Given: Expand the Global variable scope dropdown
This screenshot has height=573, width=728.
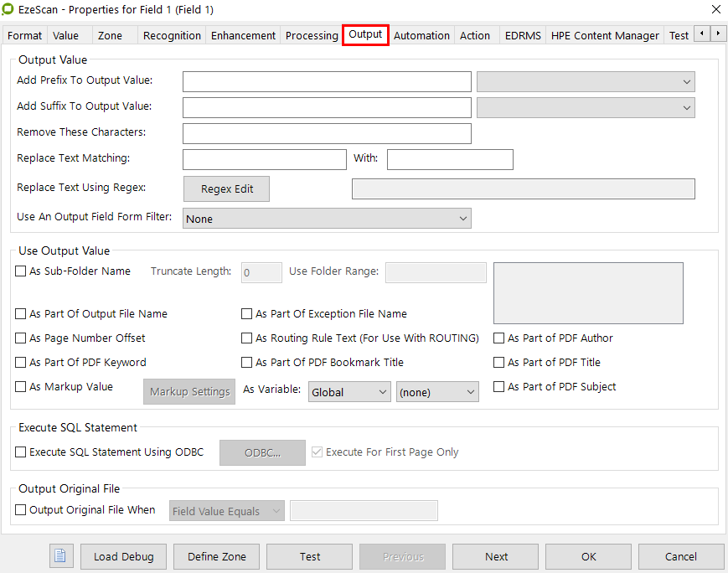Looking at the screenshot, I should [x=349, y=392].
